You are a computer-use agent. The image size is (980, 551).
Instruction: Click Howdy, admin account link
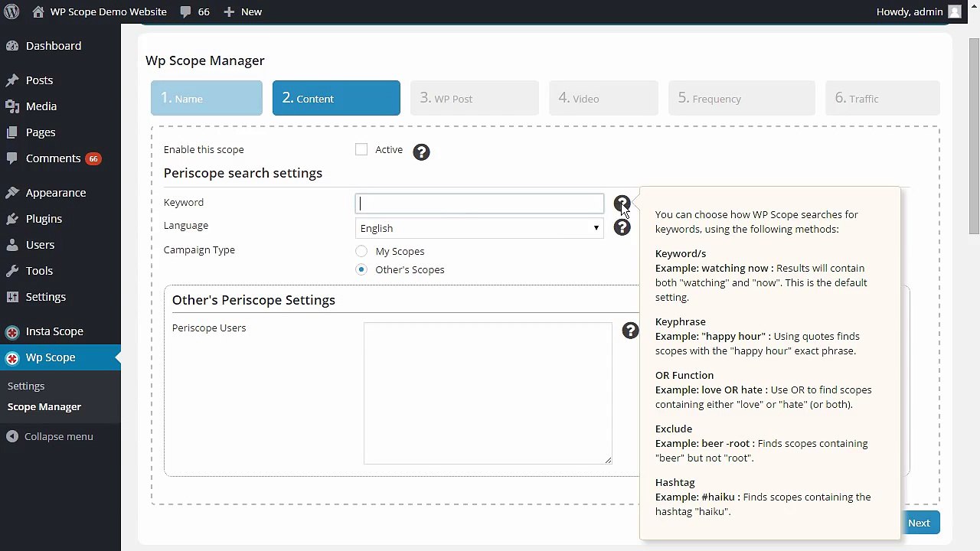coord(910,11)
